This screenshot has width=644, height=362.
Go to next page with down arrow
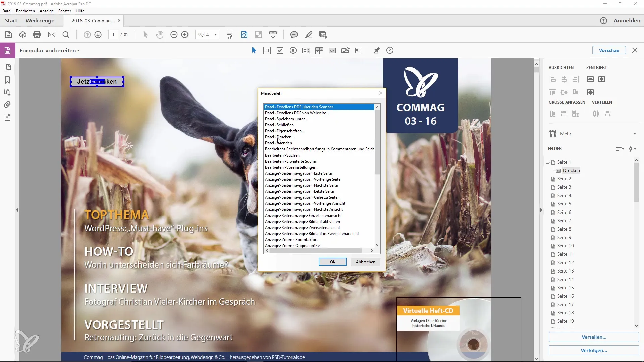click(x=98, y=35)
